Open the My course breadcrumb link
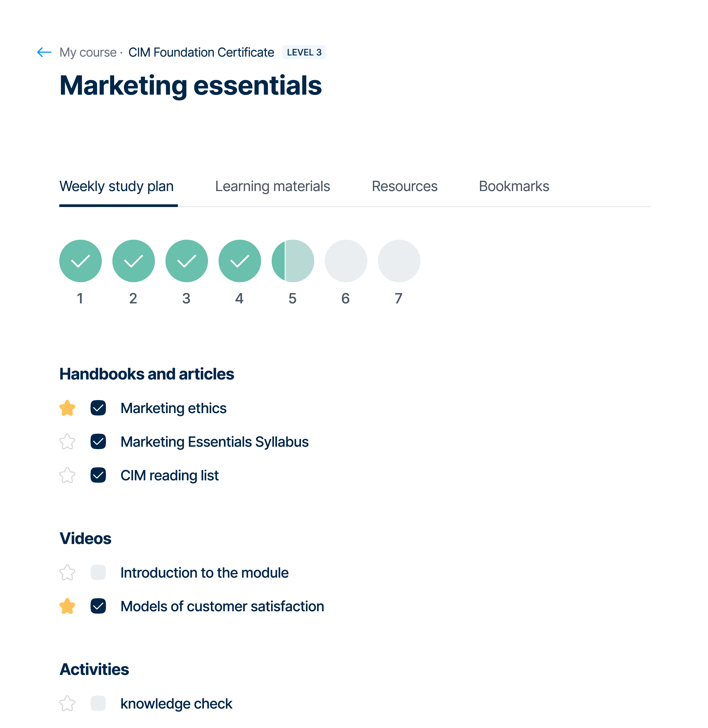Image resolution: width=708 pixels, height=728 pixels. pyautogui.click(x=88, y=52)
